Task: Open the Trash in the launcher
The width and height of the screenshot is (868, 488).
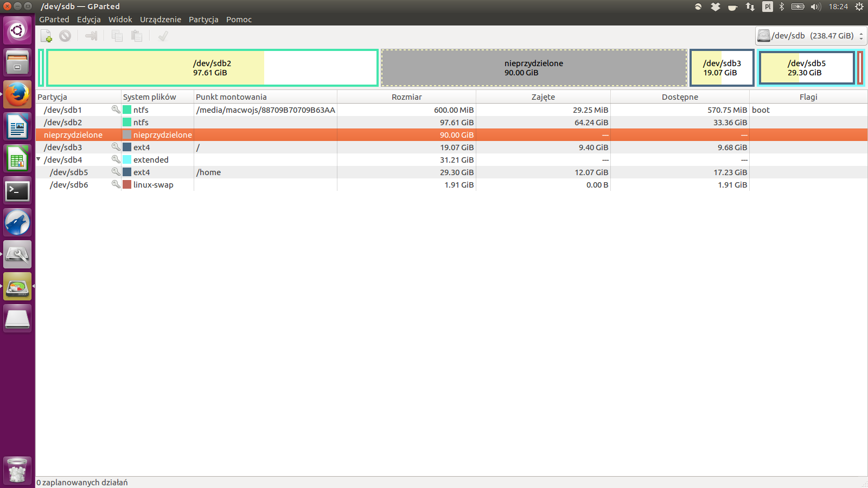Action: (x=17, y=470)
